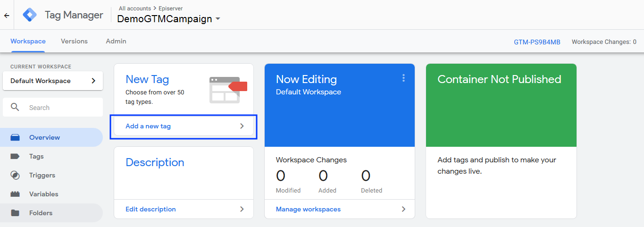Click the Folders icon in sidebar
Screen dimensions: 644x227
15,213
